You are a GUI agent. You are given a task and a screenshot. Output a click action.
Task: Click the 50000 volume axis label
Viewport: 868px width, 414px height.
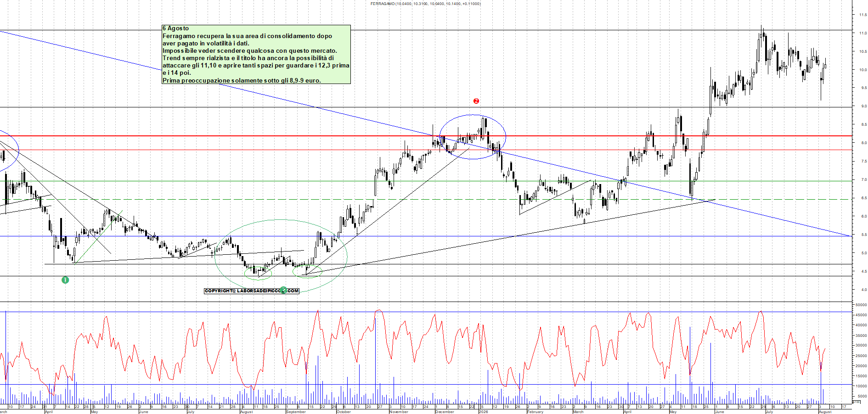[862, 305]
